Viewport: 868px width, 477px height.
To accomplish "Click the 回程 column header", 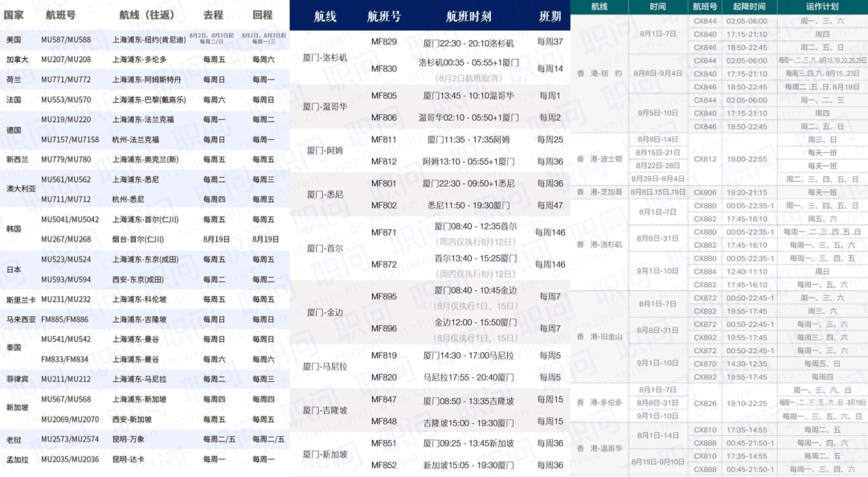I will (x=262, y=15).
